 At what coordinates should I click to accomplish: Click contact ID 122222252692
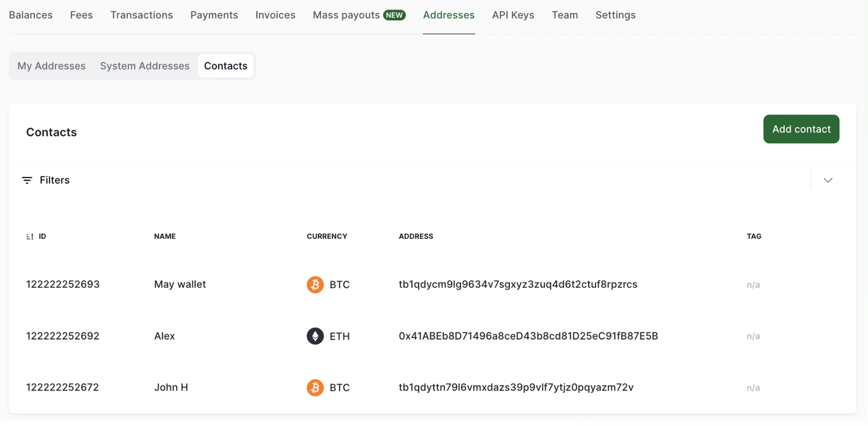pos(63,336)
